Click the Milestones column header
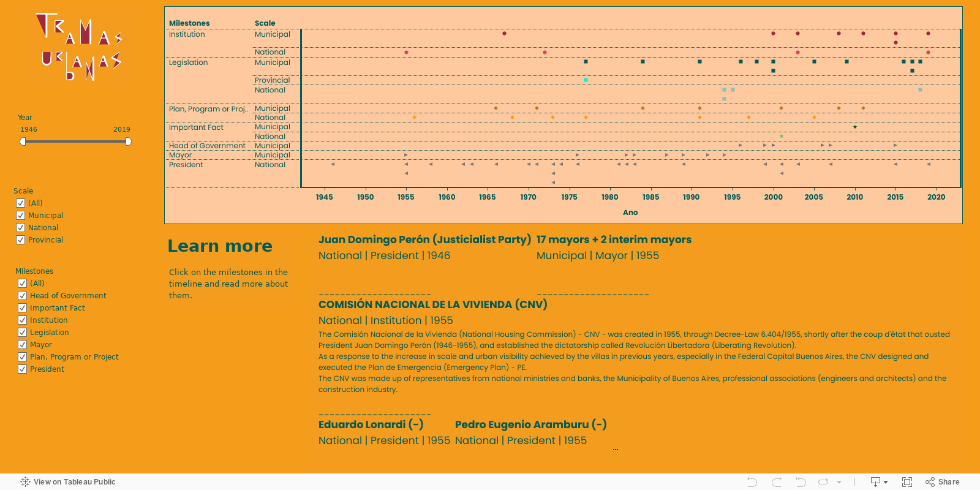Image resolution: width=980 pixels, height=490 pixels. coord(189,23)
